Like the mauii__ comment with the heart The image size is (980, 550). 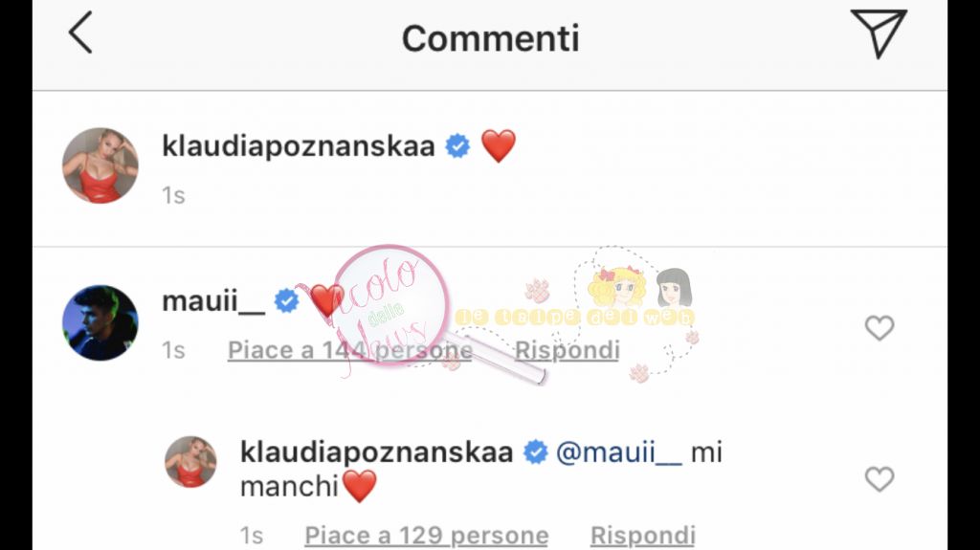[x=880, y=327]
